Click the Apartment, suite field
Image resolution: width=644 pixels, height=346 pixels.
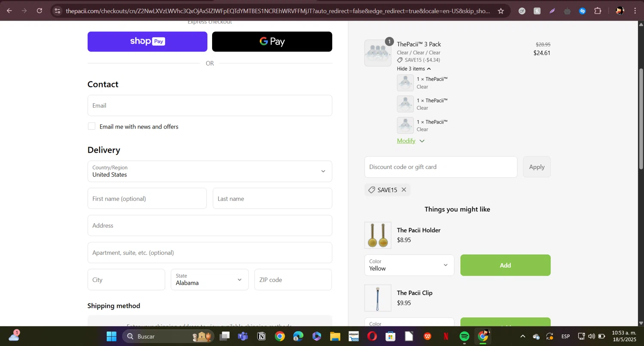(x=210, y=253)
